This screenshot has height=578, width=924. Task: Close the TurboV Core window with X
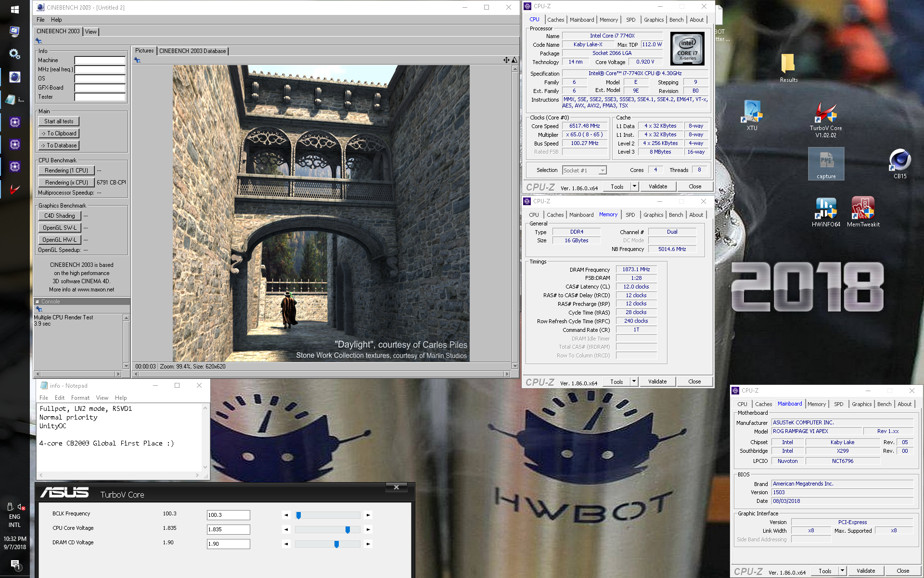click(x=396, y=487)
